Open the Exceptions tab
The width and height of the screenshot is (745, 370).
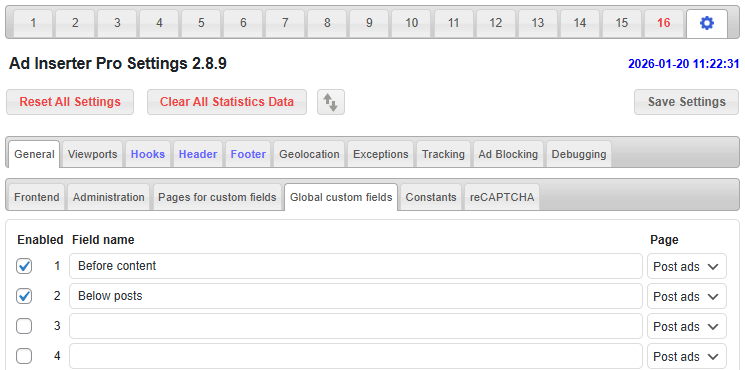[381, 154]
